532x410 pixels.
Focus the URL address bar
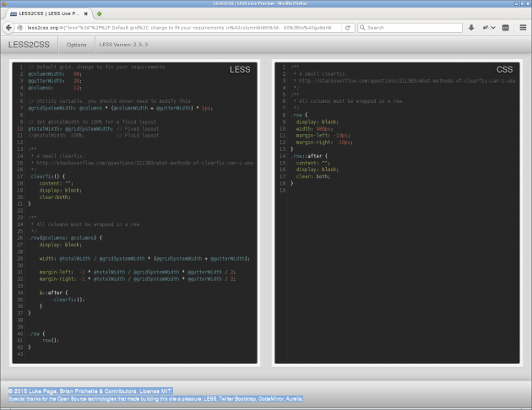(x=183, y=28)
